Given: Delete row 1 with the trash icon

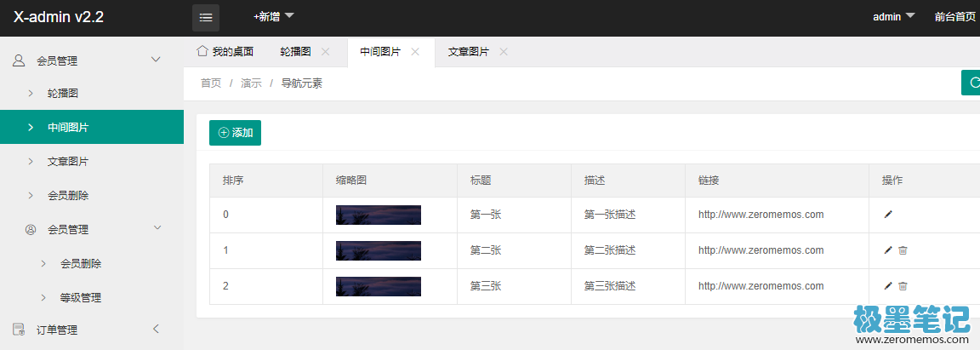Looking at the screenshot, I should coord(903,250).
